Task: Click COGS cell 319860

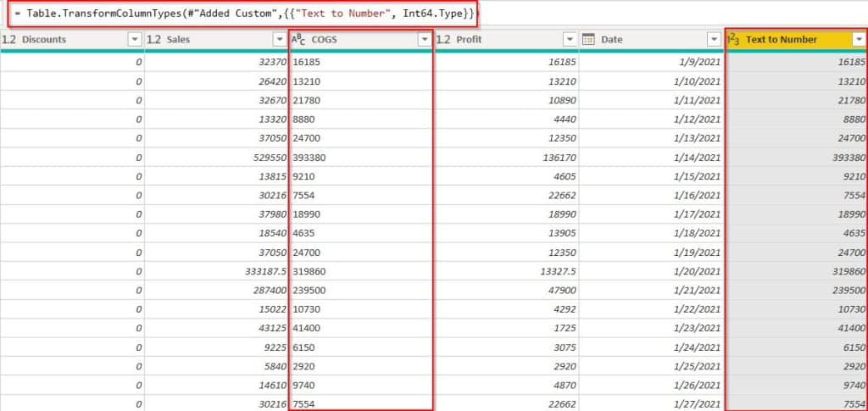Action: [361, 272]
